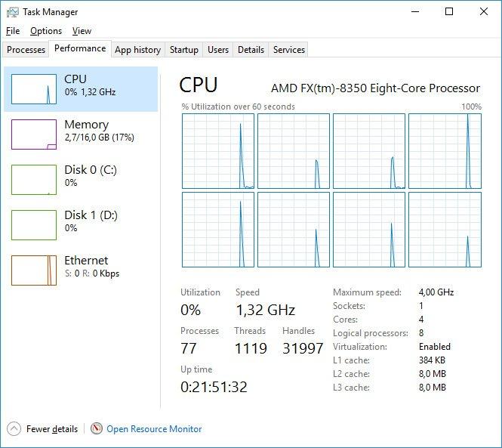Open the Options menu

click(46, 31)
